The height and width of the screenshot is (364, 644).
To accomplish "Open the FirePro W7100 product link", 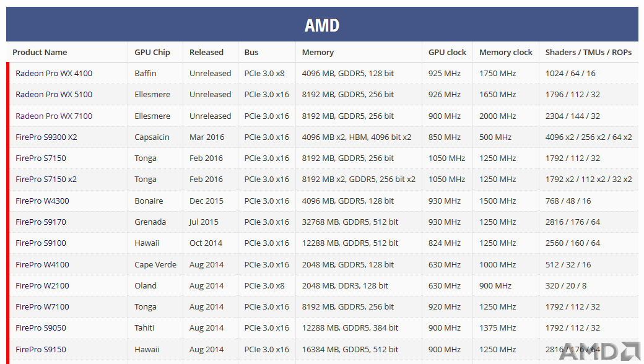I will 42,306.
